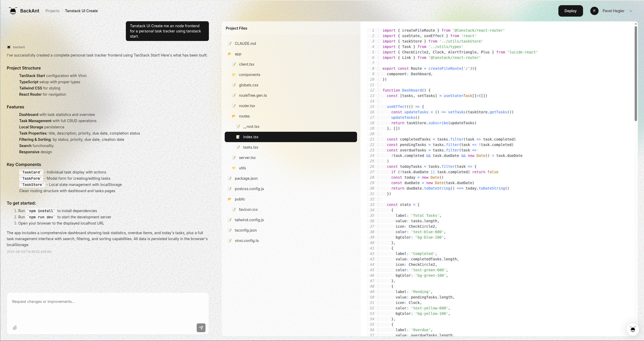Open favicon.ico file
Viewport: 644px width, 341px height.
[x=291, y=210]
